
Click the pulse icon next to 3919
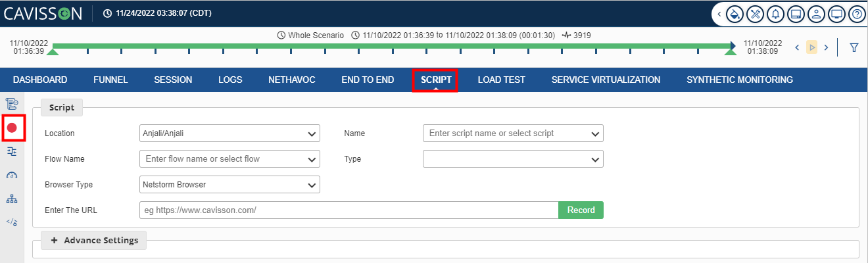(x=566, y=35)
